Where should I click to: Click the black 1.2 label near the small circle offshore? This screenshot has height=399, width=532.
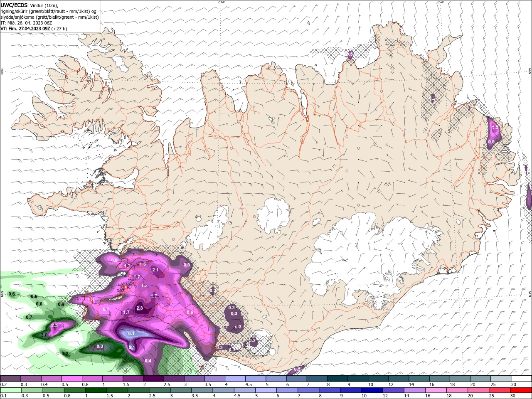[x=65, y=354]
